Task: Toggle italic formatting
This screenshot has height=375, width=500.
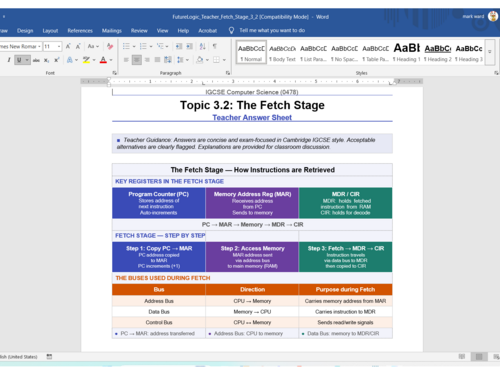Action: [x=9, y=60]
